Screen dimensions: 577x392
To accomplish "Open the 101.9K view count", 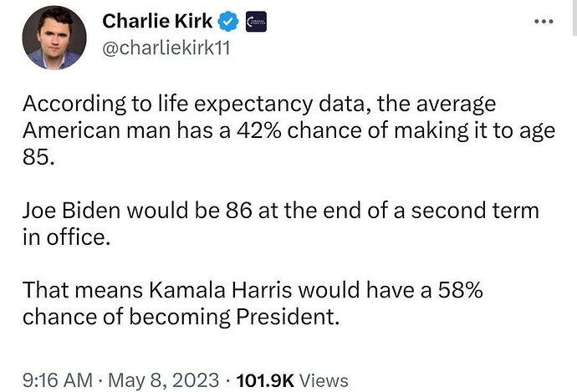I will tap(265, 380).
